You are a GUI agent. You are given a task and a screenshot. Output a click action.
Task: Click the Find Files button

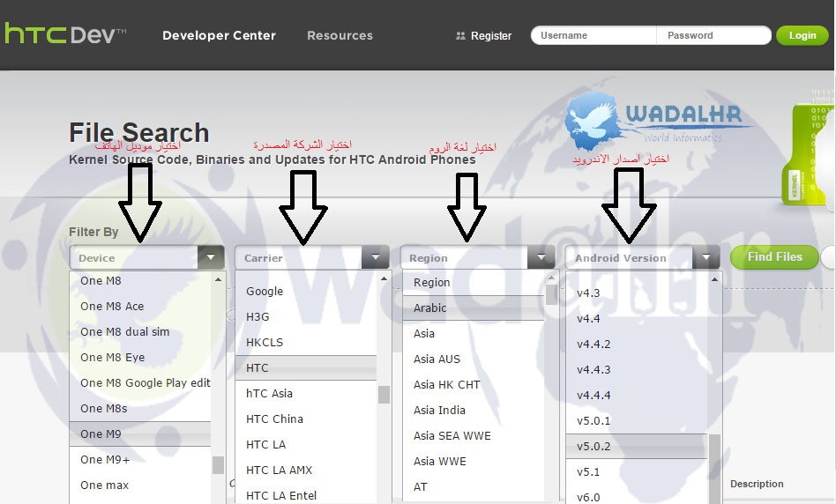tap(774, 256)
